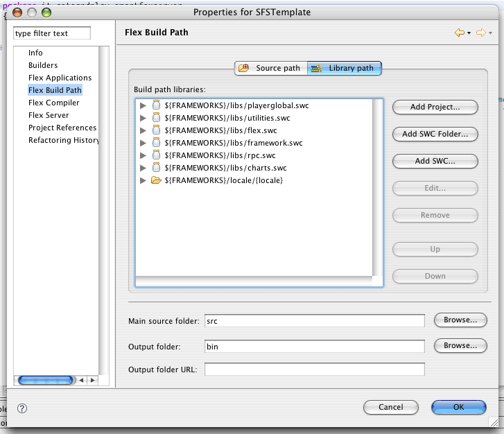Confirm with the OK button

459,408
